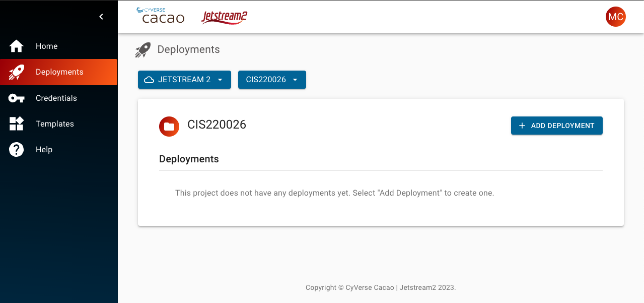Viewport: 644px width, 303px height.
Task: Select the Home icon in the sidebar
Action: [x=16, y=46]
